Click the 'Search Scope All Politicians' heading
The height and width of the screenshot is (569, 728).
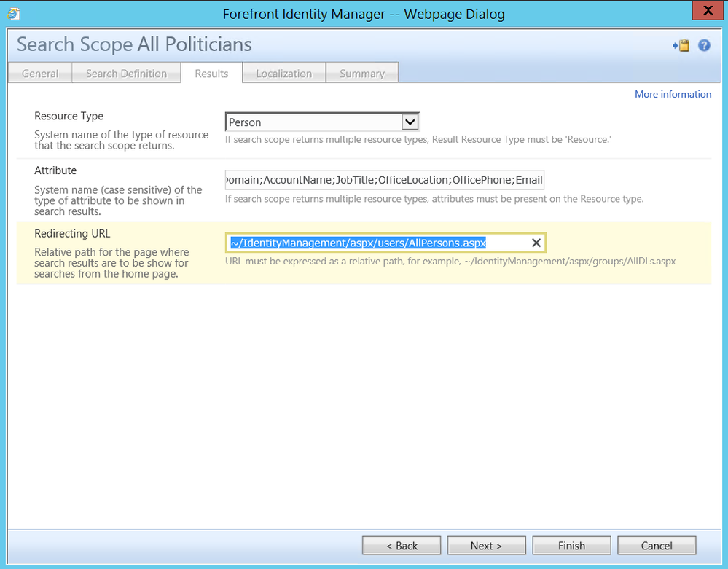pyautogui.click(x=134, y=44)
